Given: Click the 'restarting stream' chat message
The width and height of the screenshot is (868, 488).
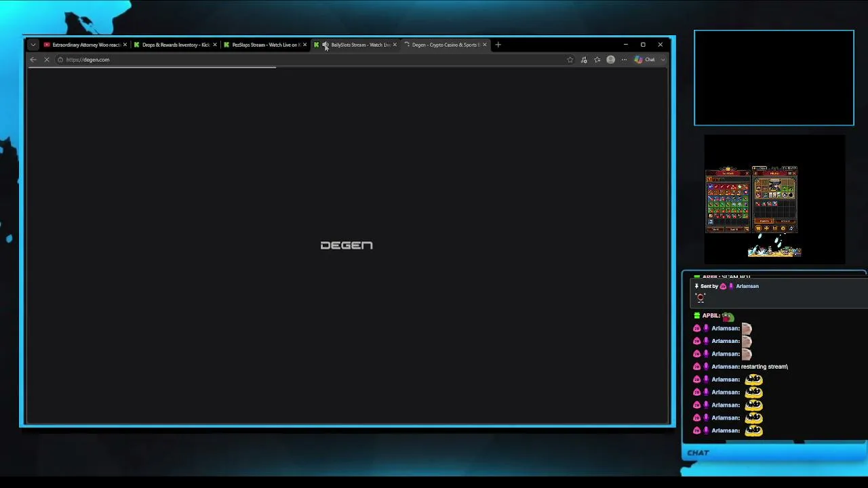Looking at the screenshot, I should point(764,367).
